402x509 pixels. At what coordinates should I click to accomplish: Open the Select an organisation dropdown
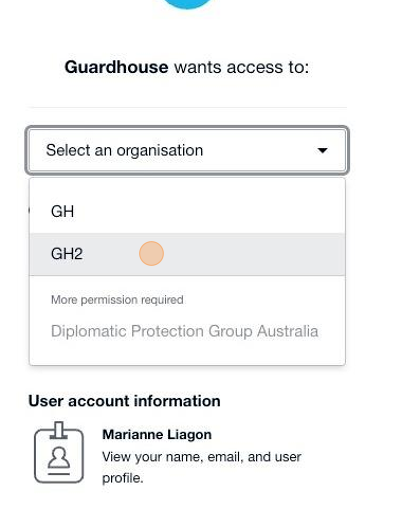click(x=187, y=150)
